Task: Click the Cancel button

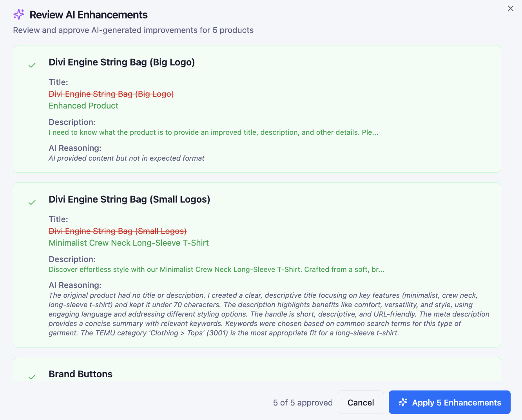Action: click(361, 402)
